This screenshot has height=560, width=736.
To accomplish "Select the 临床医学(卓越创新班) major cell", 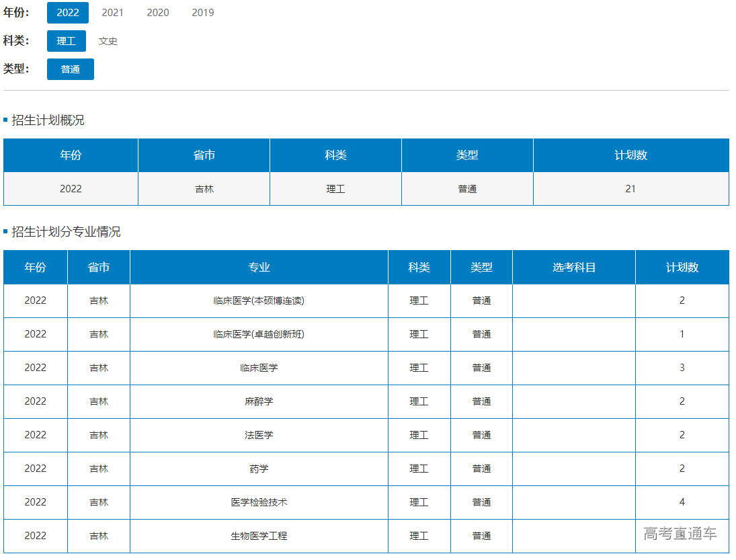I will [x=259, y=334].
